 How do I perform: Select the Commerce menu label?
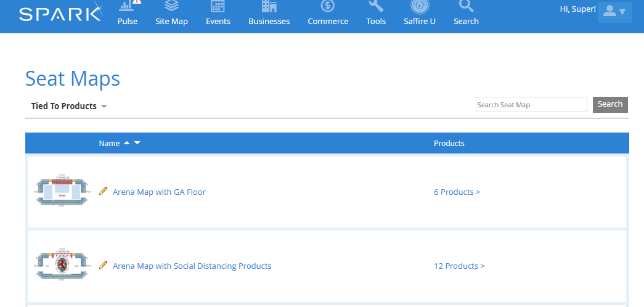pyautogui.click(x=328, y=22)
